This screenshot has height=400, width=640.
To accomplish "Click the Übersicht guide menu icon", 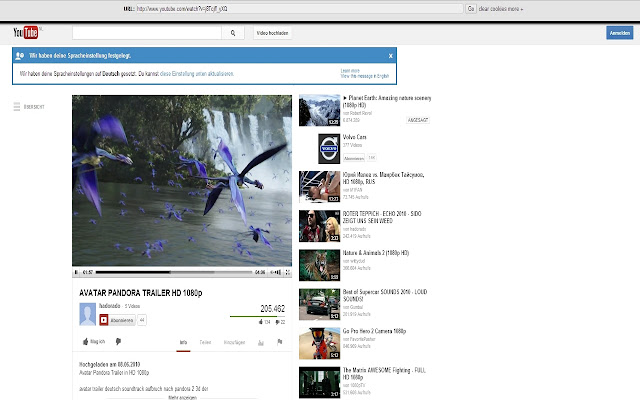I will 17,107.
